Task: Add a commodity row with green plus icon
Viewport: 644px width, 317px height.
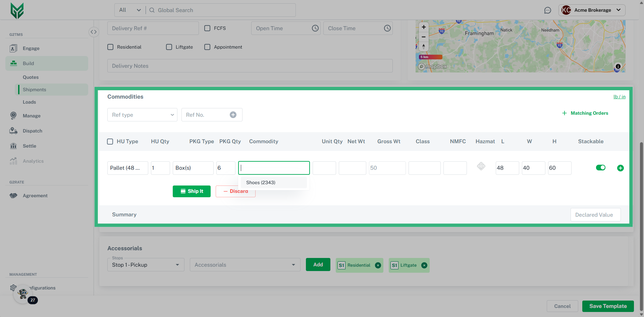Action: 620,168
